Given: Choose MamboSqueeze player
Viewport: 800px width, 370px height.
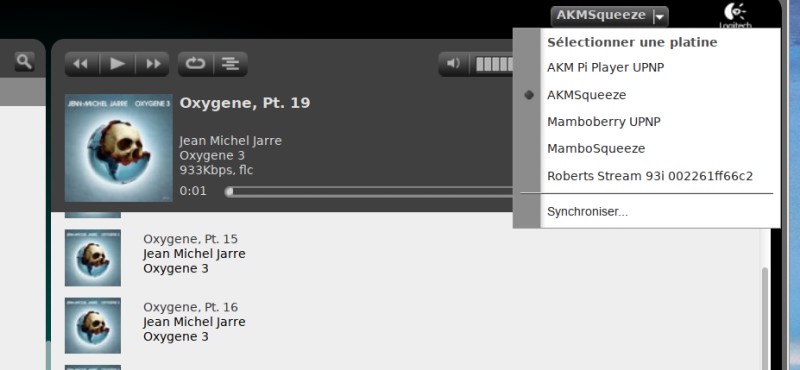Looking at the screenshot, I should pos(596,149).
